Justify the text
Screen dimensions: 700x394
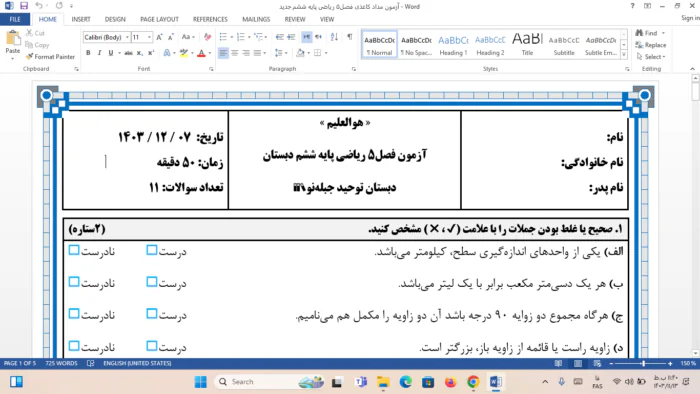point(257,53)
